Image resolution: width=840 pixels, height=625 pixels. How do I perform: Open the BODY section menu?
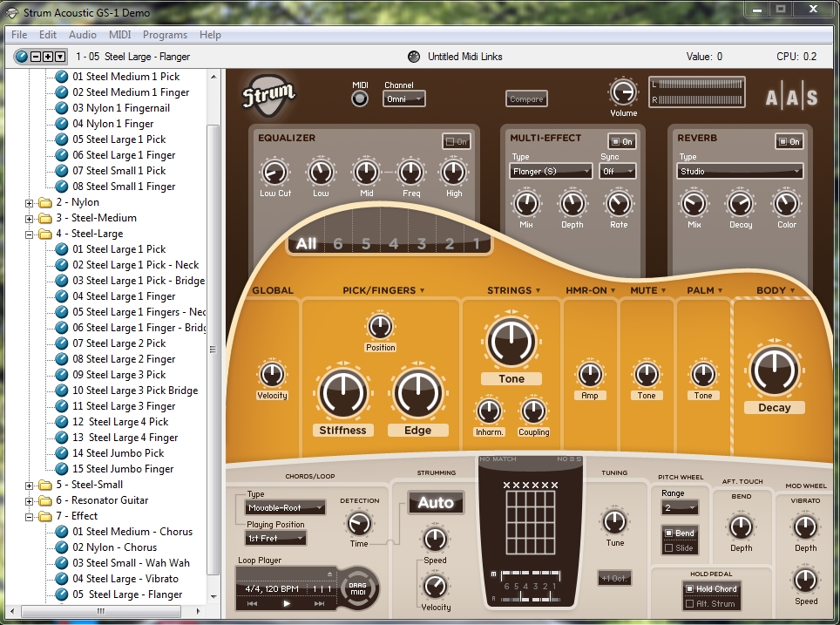coord(776,290)
